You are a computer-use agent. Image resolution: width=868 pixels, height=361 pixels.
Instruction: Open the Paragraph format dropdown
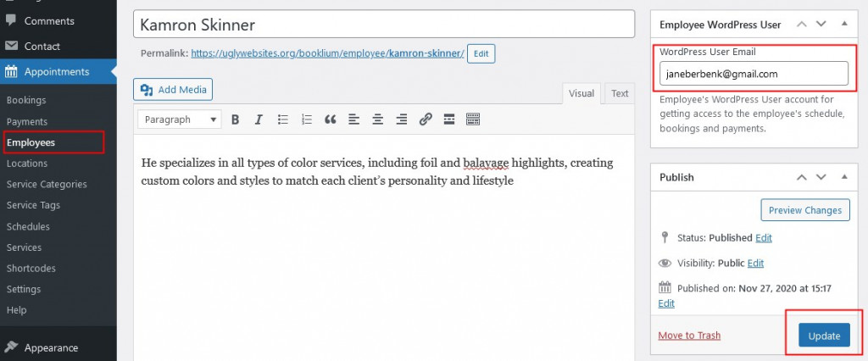click(x=179, y=119)
